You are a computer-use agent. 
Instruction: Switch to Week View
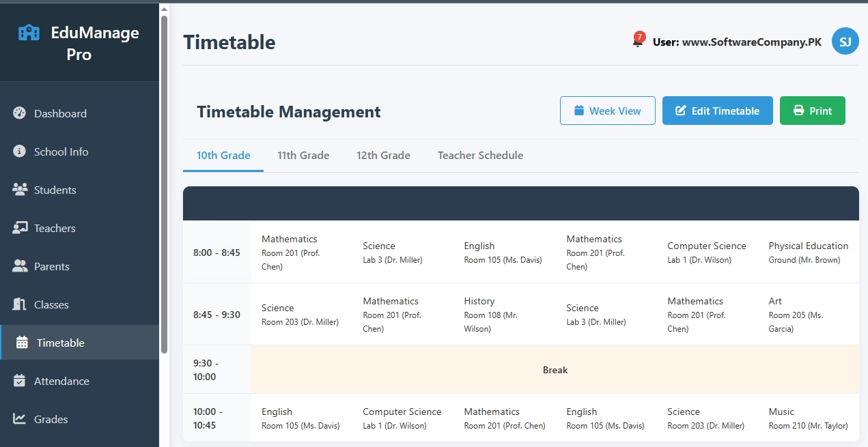607,110
